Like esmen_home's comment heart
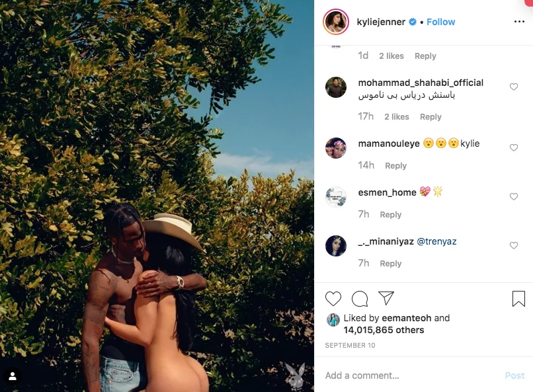 click(x=514, y=197)
